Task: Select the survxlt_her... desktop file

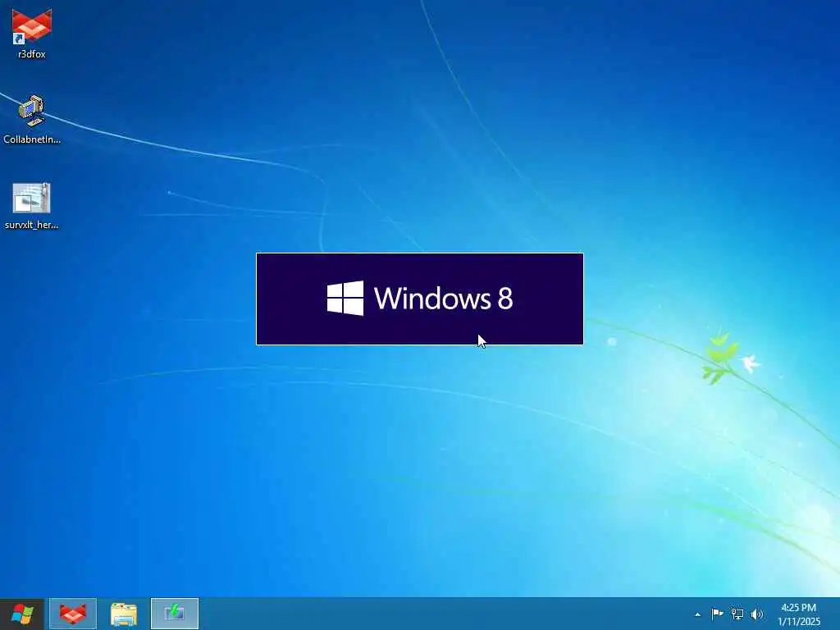Action: pos(32,206)
